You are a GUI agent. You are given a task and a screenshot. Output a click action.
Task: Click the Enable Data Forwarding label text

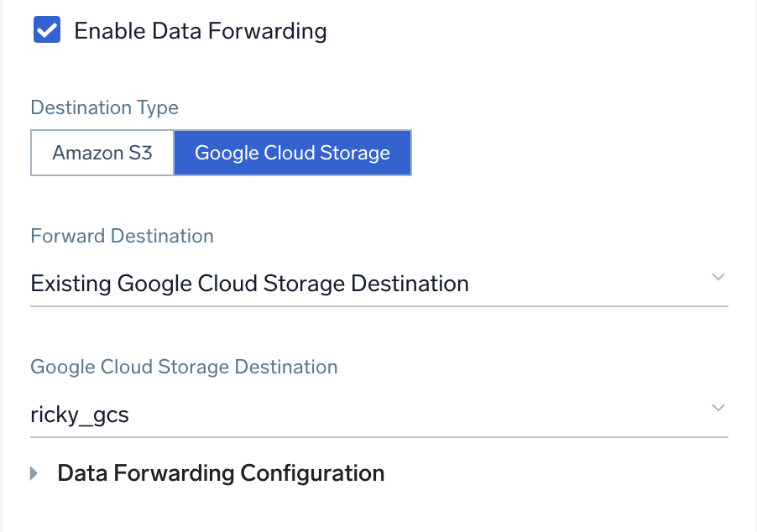tap(201, 30)
